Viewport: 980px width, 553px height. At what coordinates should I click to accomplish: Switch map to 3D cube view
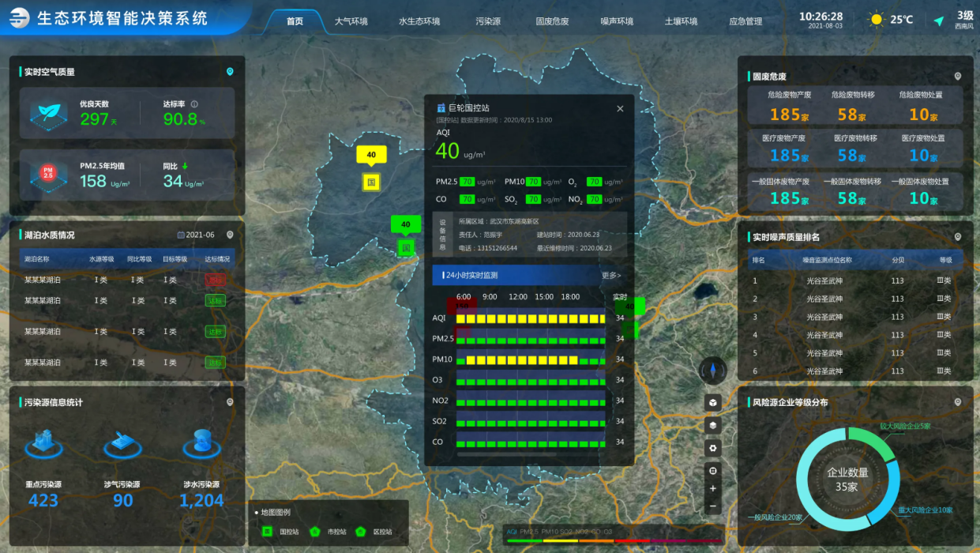coord(712,403)
